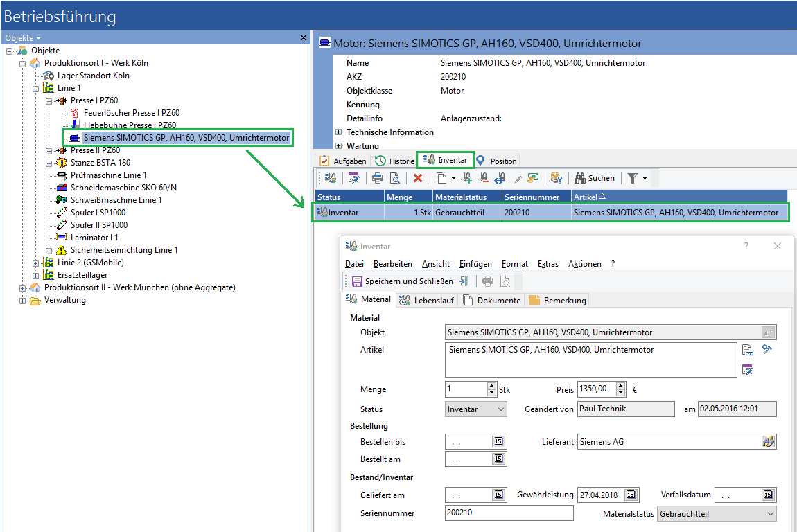This screenshot has height=532, width=797.
Task: Open calendar for Geliefert am date
Action: [x=498, y=495]
